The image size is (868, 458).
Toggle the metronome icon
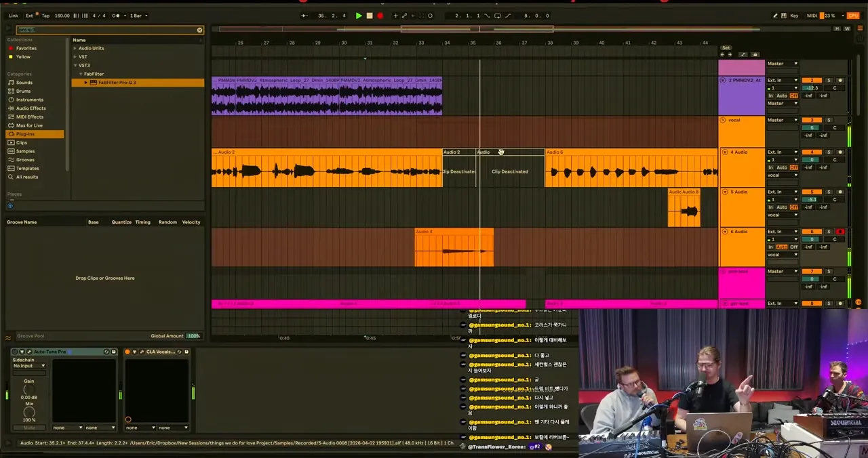point(116,16)
